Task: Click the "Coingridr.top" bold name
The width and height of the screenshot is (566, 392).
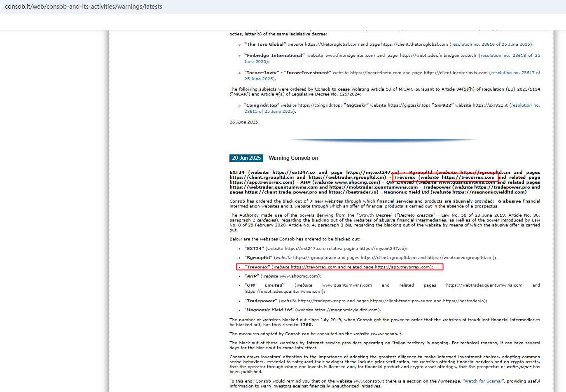Action: pyautogui.click(x=262, y=105)
